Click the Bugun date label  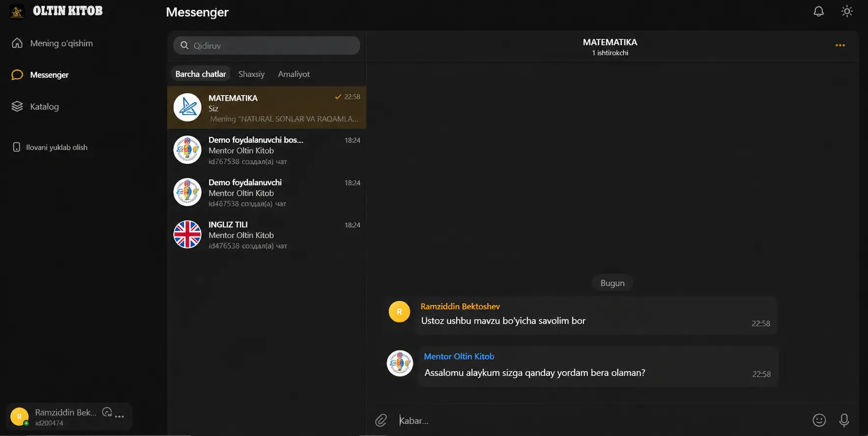click(612, 283)
